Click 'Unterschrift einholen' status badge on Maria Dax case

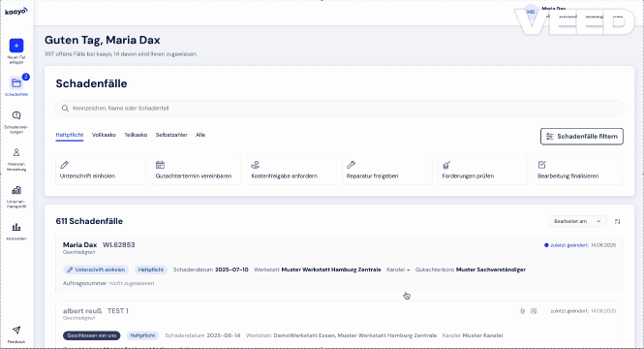coord(96,270)
